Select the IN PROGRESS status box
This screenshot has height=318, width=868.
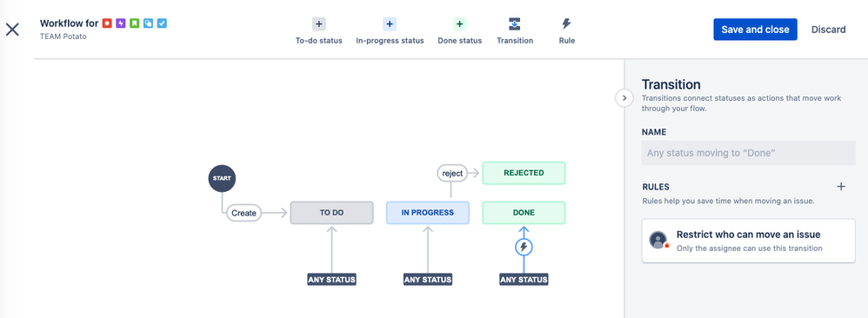[427, 212]
